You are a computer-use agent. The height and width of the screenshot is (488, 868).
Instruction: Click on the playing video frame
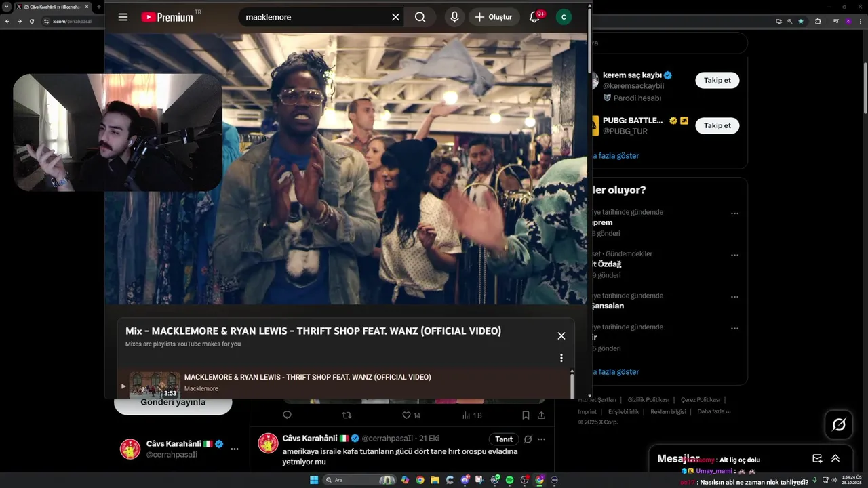coord(346,169)
